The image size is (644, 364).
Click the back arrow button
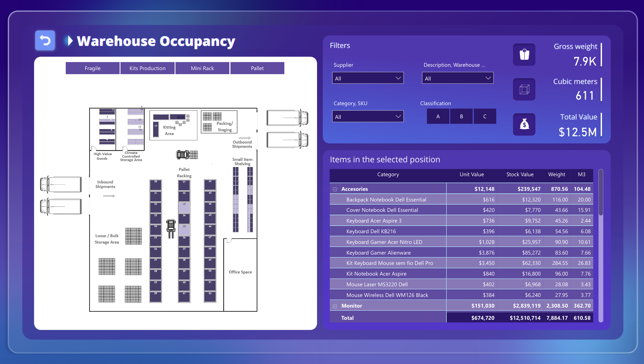45,40
